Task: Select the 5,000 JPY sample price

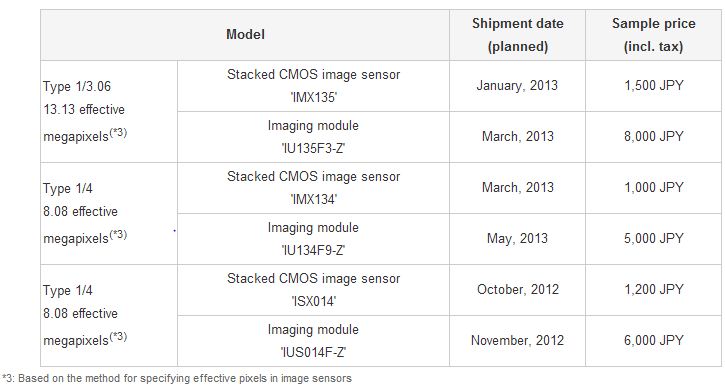Action: point(653,239)
